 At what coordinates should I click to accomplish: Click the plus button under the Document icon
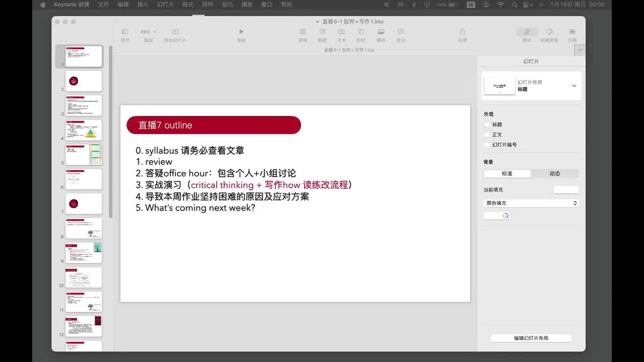[x=580, y=50]
